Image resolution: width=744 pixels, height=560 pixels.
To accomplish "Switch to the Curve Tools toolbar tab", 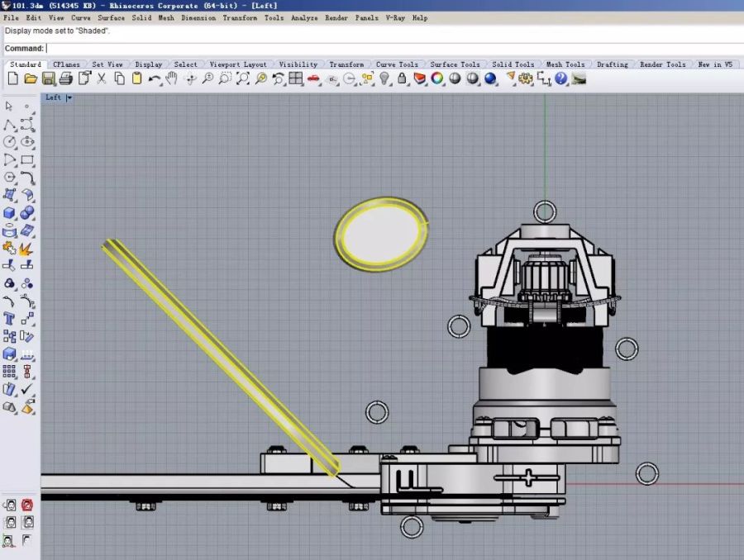I will [397, 64].
